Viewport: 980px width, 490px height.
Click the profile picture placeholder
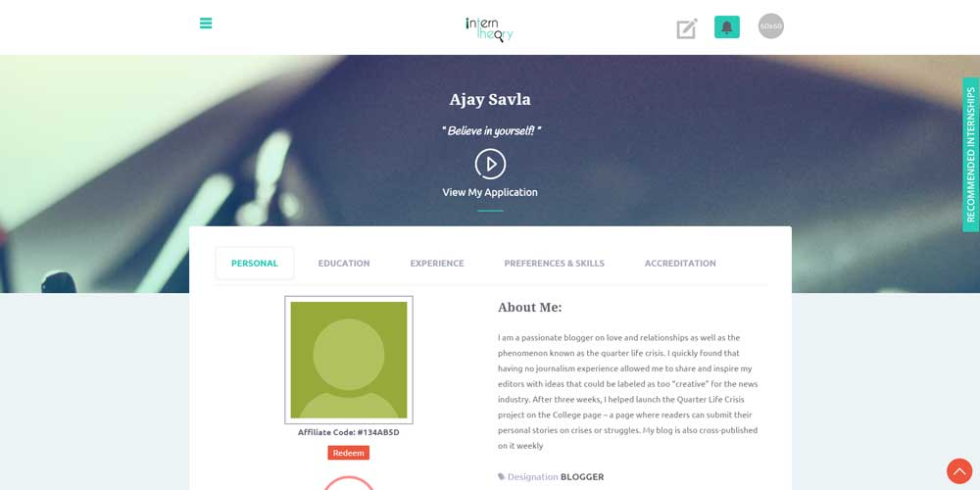point(349,360)
